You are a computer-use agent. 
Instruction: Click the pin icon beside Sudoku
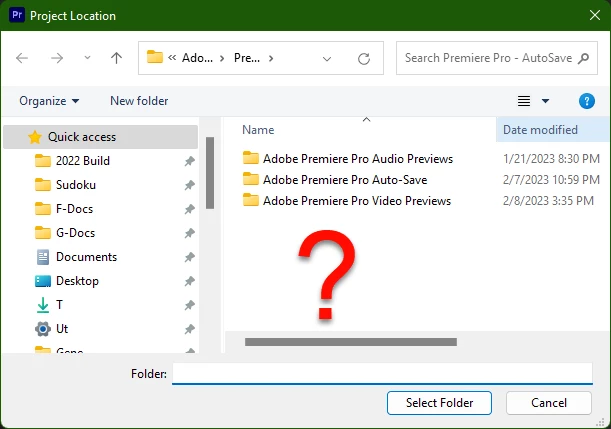[190, 185]
